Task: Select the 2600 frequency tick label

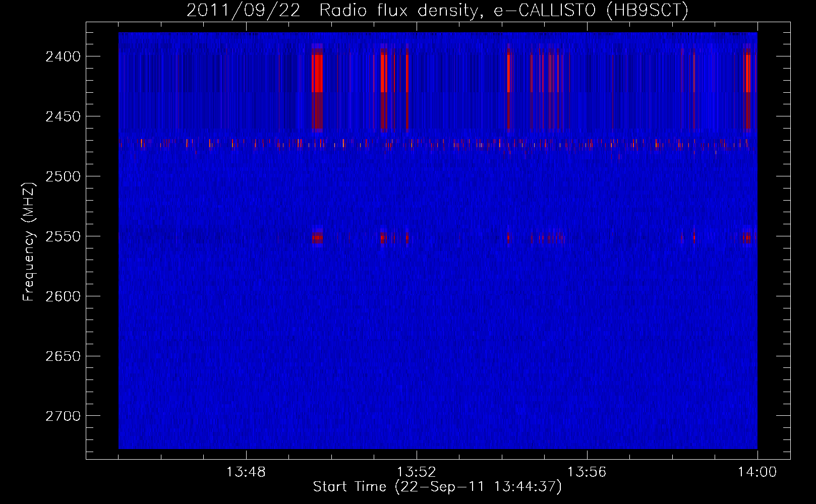Action: (63, 296)
